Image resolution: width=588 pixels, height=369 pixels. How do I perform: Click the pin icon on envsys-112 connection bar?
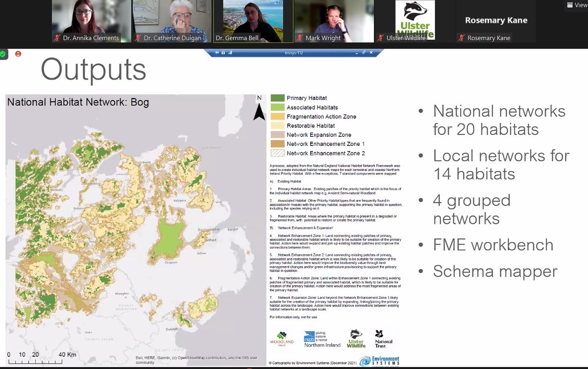(x=217, y=52)
